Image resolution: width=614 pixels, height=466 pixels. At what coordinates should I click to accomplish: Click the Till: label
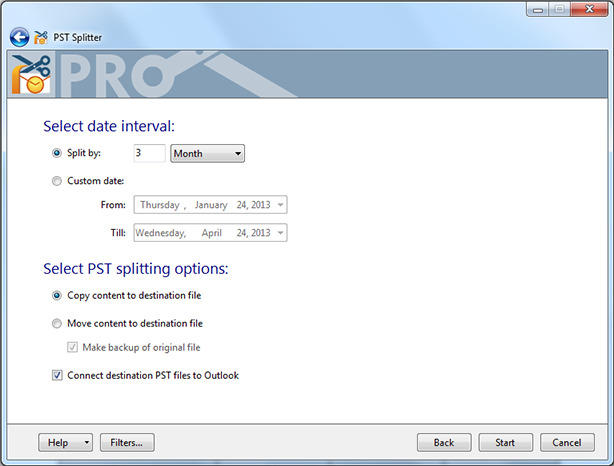118,233
